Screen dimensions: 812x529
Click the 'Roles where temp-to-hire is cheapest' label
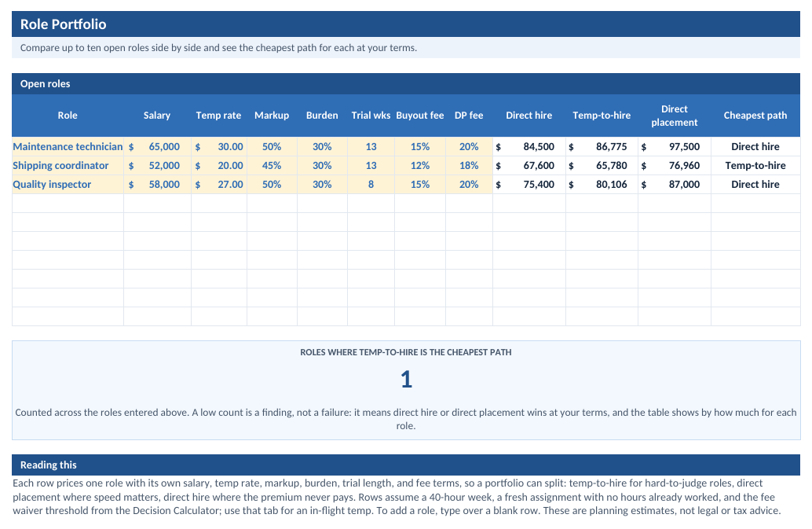[x=406, y=352]
